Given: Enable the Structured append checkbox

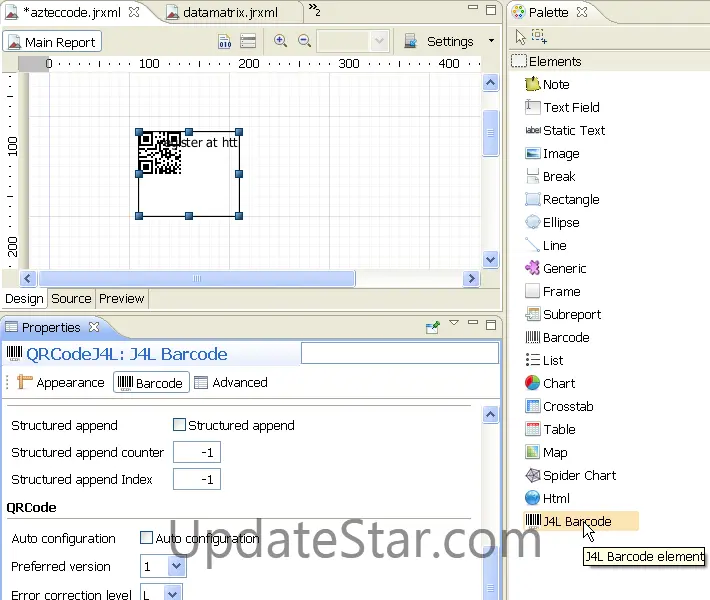Looking at the screenshot, I should (179, 425).
